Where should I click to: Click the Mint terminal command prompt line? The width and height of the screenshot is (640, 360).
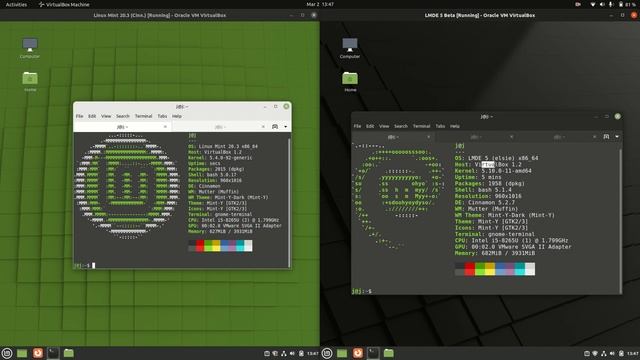[x=84, y=266]
